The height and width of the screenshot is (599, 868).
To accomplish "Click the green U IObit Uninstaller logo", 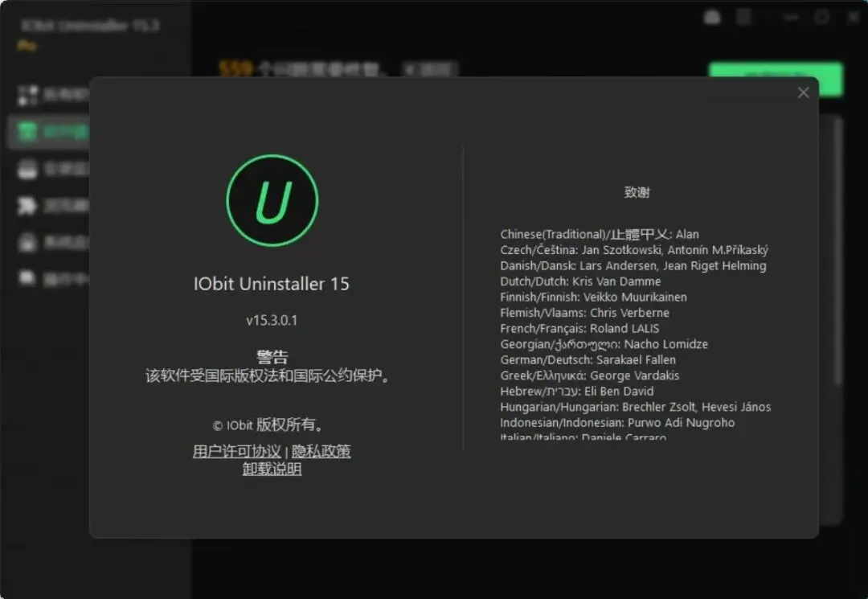I will pos(272,200).
